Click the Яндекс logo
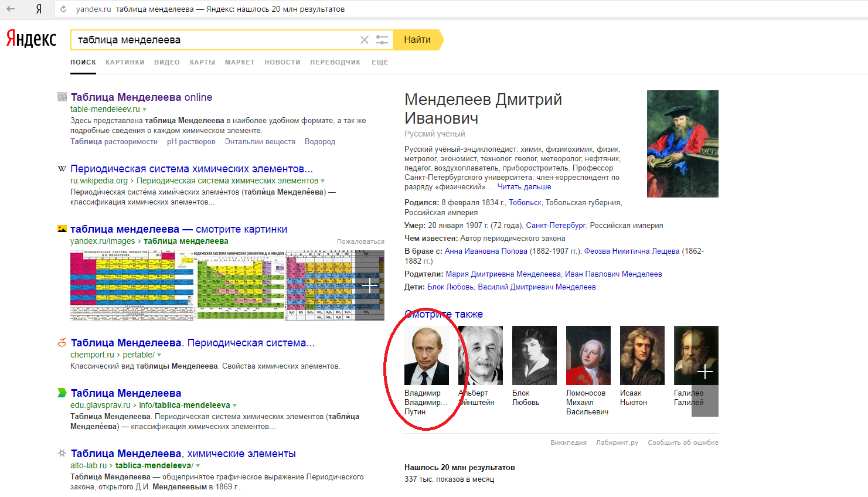This screenshot has height=497, width=868. (32, 39)
